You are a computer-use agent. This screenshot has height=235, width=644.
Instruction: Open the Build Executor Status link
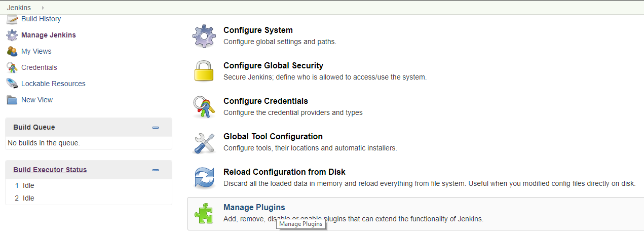pos(50,170)
